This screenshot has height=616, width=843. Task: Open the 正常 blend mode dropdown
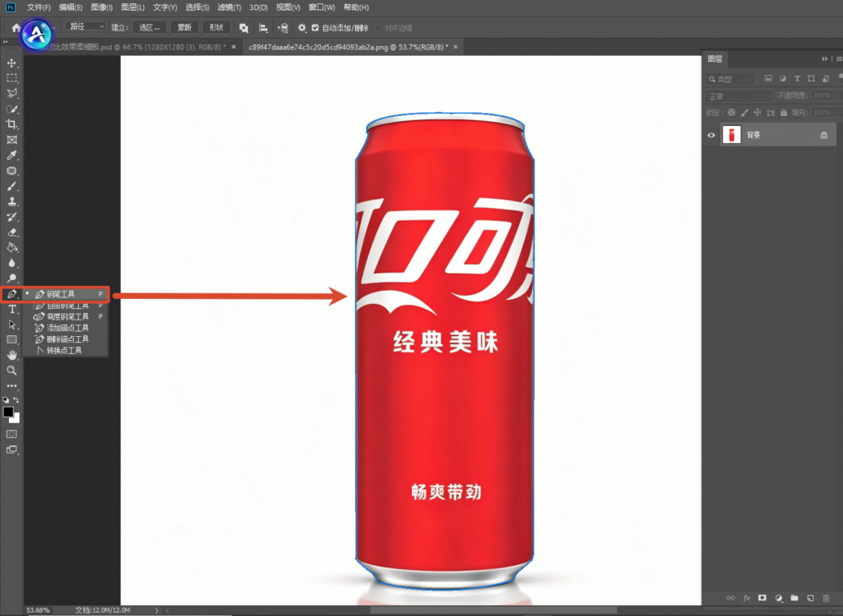click(x=738, y=96)
